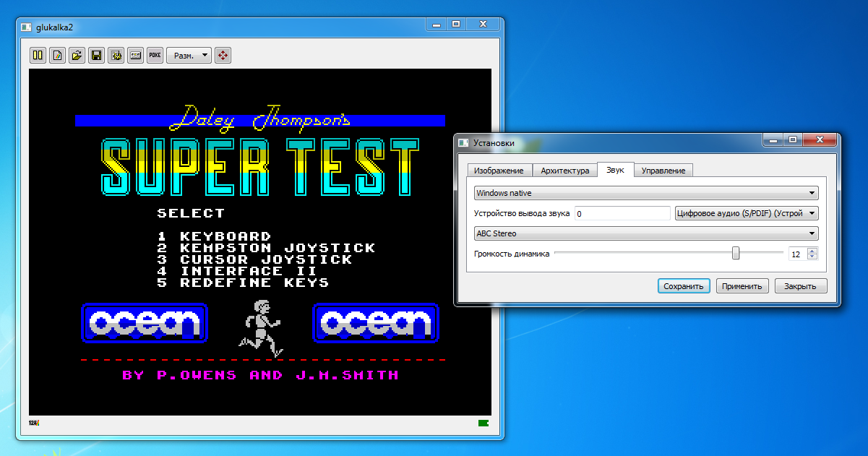Image resolution: width=868 pixels, height=456 pixels.
Task: Open a file with the folder icon
Action: pyautogui.click(x=77, y=55)
